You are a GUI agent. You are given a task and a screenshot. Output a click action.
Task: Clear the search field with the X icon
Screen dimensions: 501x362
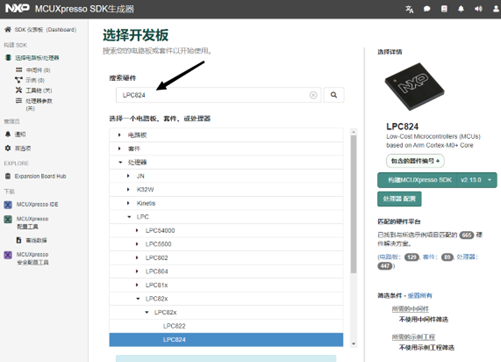[x=313, y=95]
